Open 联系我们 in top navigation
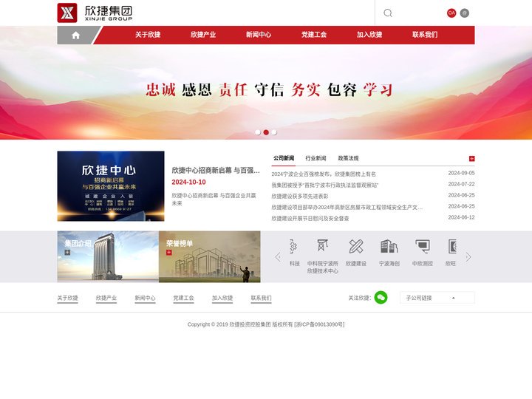 point(425,35)
